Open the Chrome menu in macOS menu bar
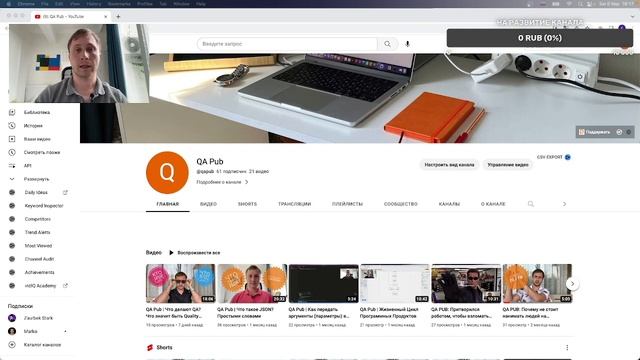Viewport: 640px width, 360px height. [26, 4]
